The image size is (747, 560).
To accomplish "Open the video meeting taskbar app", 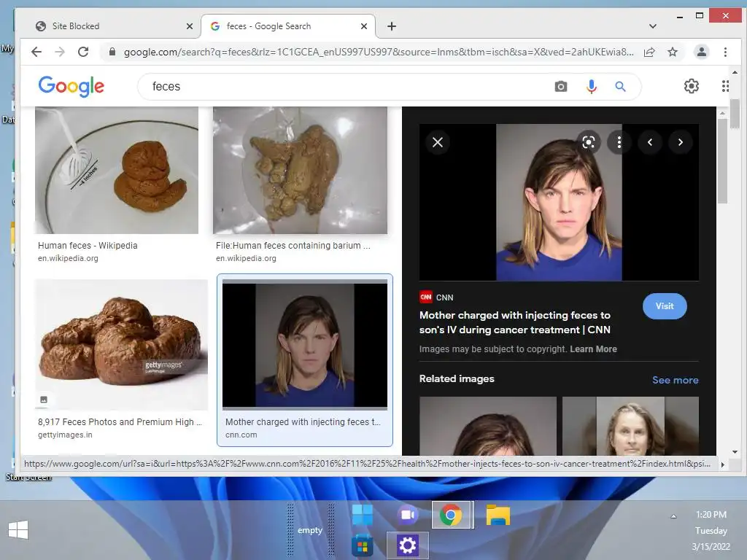I will [408, 515].
